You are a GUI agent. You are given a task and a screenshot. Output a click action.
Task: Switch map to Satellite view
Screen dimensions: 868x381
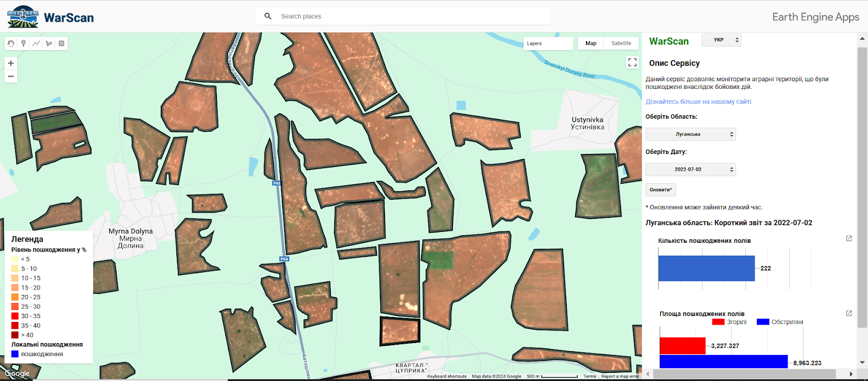621,43
